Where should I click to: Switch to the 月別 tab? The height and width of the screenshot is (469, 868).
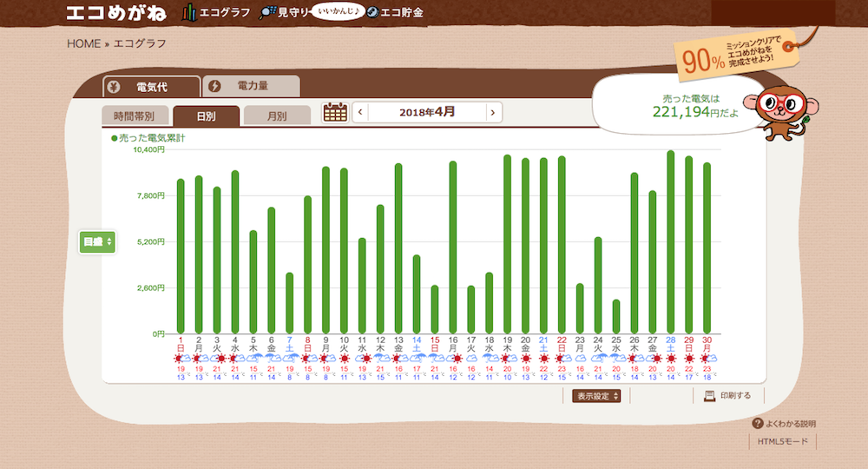coord(277,116)
